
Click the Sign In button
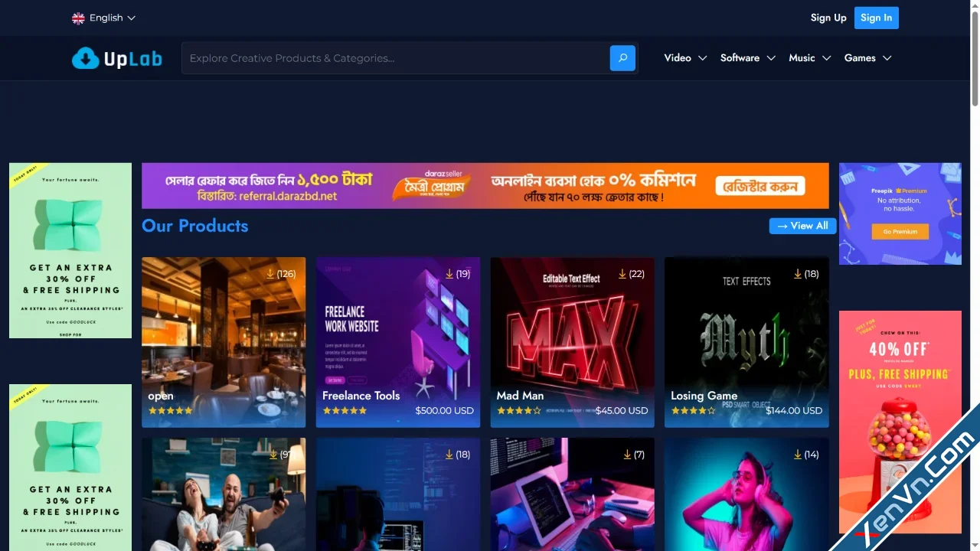876,18
